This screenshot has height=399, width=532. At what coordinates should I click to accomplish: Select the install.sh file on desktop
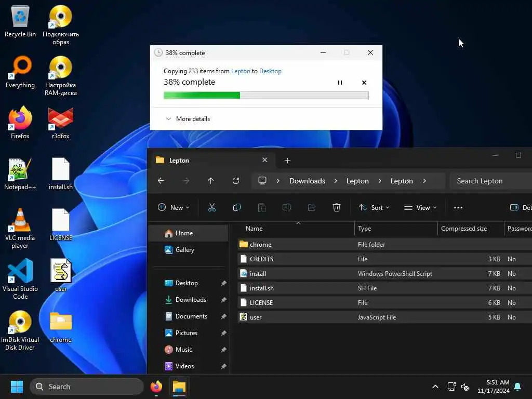[x=61, y=174]
